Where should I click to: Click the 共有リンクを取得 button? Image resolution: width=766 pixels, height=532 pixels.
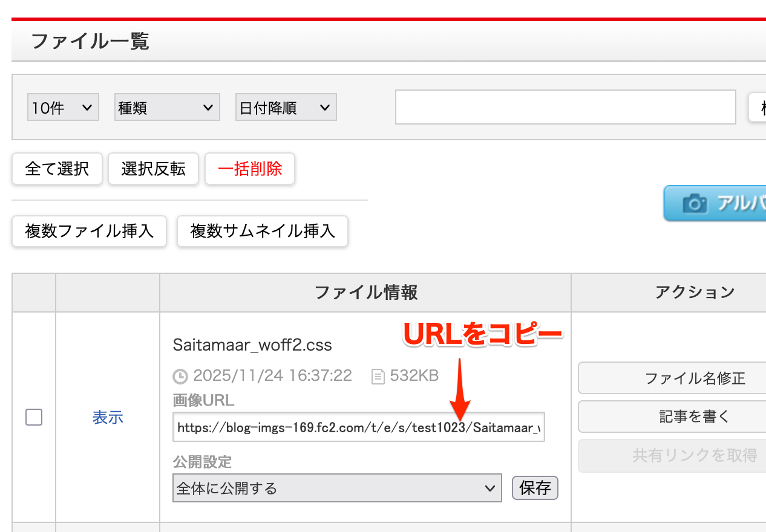coord(672,455)
